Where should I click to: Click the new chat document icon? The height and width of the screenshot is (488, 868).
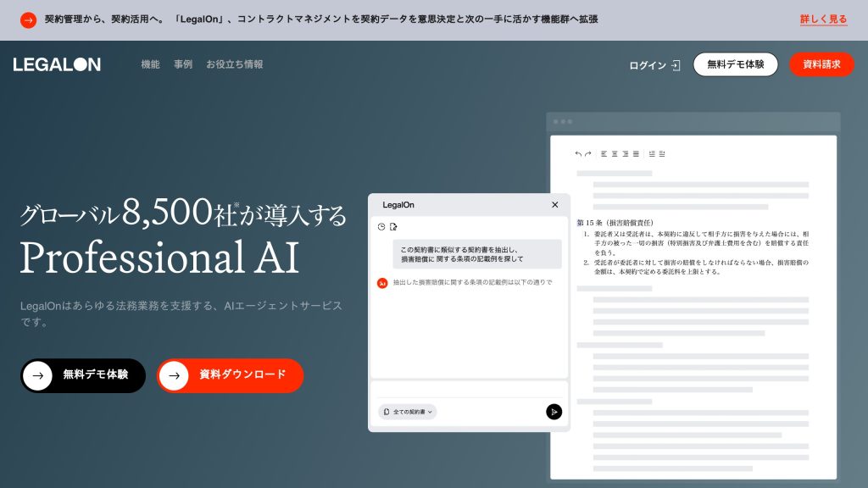pyautogui.click(x=393, y=227)
